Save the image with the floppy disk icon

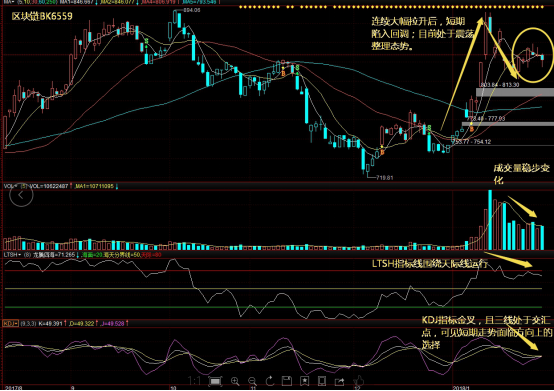tap(287, 381)
